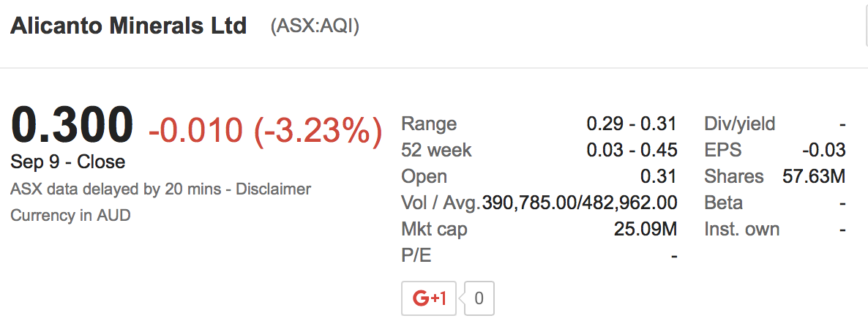Viewport: 868px width, 332px height.
Task: Click the red -0.010 (-3.23%) price change
Action: pos(265,130)
